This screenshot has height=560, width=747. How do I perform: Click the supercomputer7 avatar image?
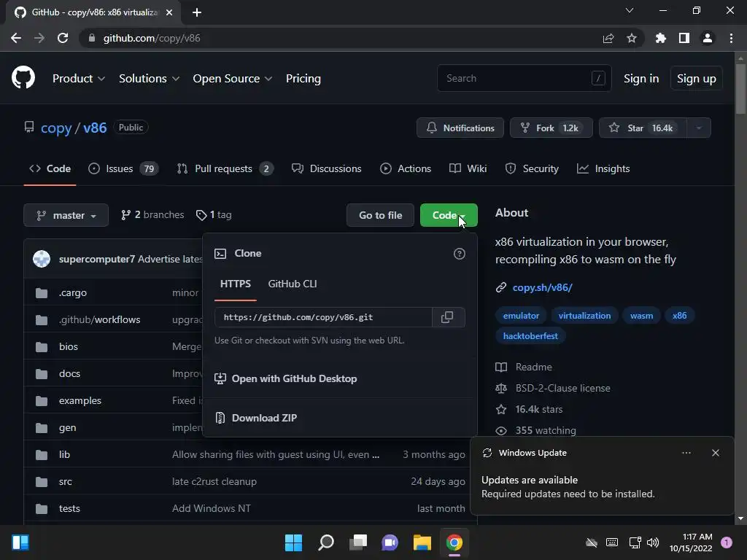[x=42, y=259]
